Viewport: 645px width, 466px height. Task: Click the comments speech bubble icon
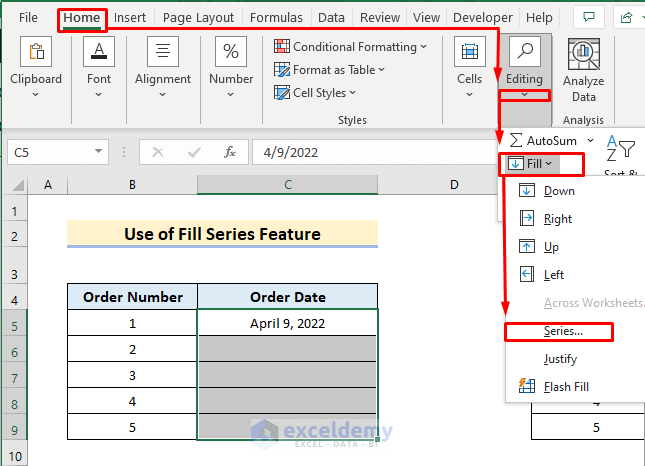(x=589, y=17)
